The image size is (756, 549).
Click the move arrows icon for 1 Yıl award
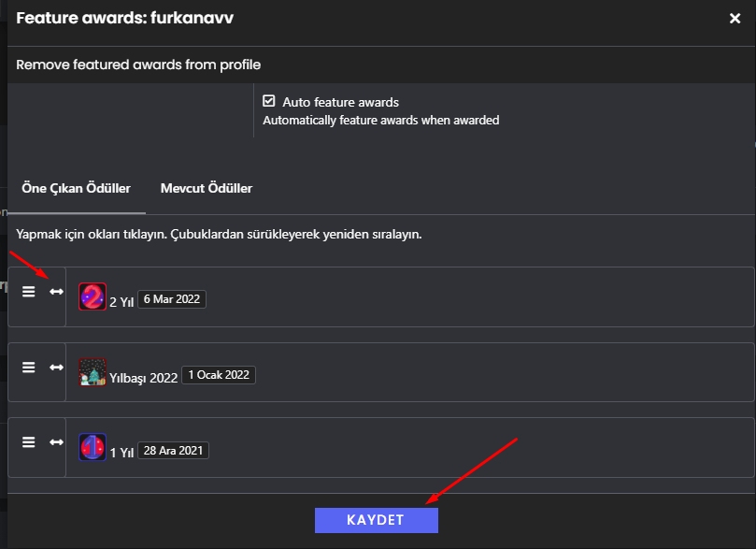point(56,441)
